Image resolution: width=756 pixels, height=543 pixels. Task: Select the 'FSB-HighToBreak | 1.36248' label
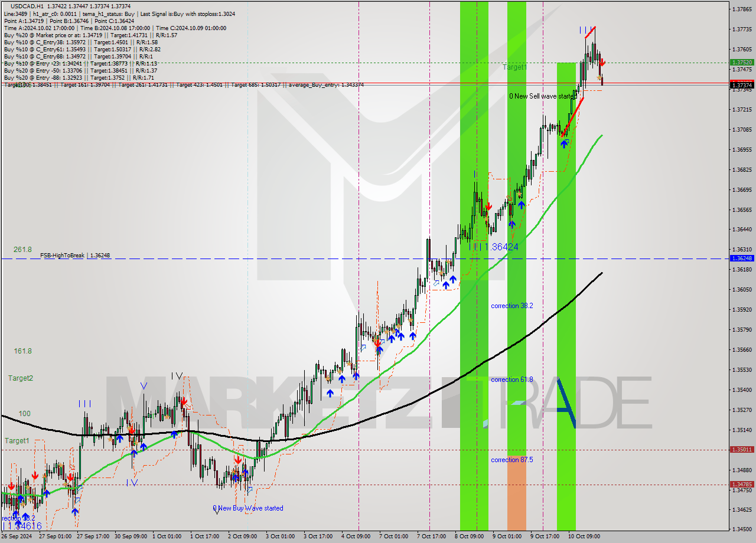click(75, 256)
